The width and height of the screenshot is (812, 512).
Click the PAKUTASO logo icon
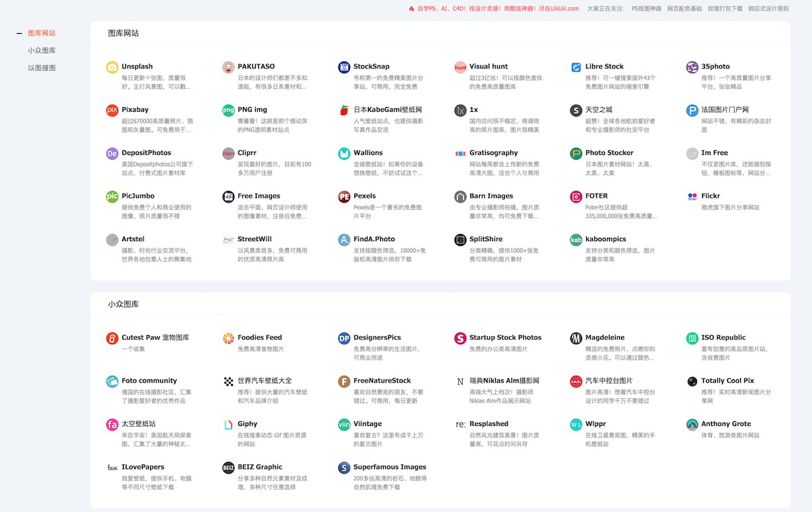pos(228,67)
